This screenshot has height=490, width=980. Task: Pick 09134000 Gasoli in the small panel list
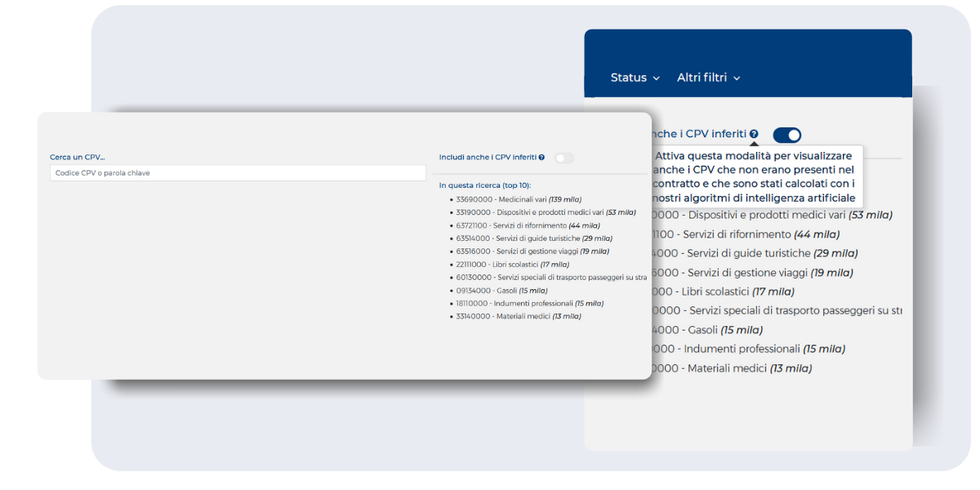click(x=501, y=291)
